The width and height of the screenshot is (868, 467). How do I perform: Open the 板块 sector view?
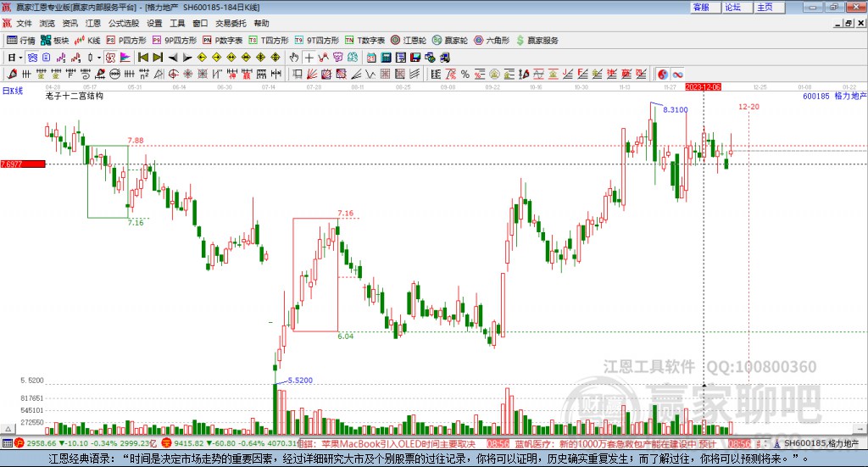(x=54, y=41)
